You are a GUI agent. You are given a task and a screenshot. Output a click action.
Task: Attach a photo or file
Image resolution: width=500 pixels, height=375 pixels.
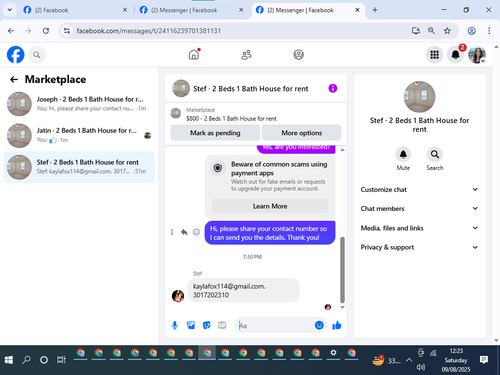[x=191, y=325]
